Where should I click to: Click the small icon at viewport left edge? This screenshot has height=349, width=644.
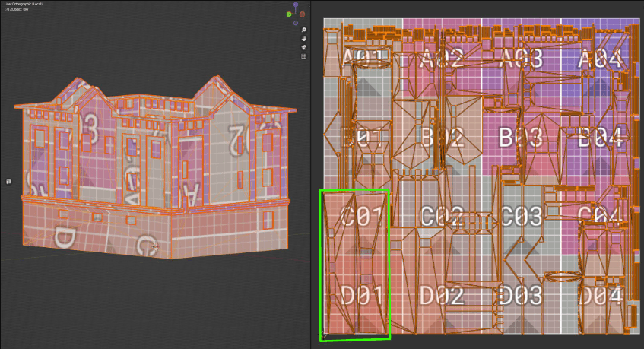click(x=8, y=182)
